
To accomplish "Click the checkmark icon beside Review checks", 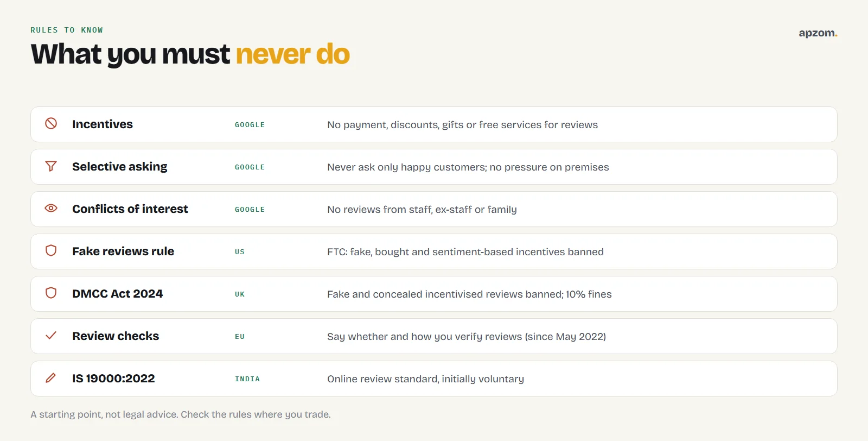I will pos(51,335).
